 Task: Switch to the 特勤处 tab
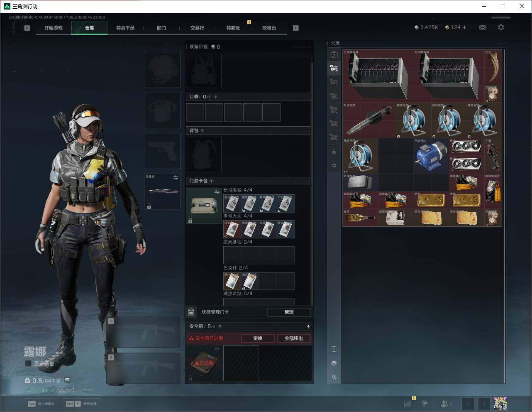(233, 28)
